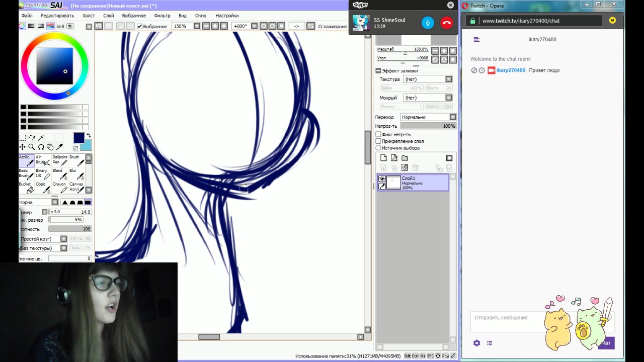Open the rotation angle +000° dropdown
The width and height of the screenshot is (644, 362).
pos(254,26)
